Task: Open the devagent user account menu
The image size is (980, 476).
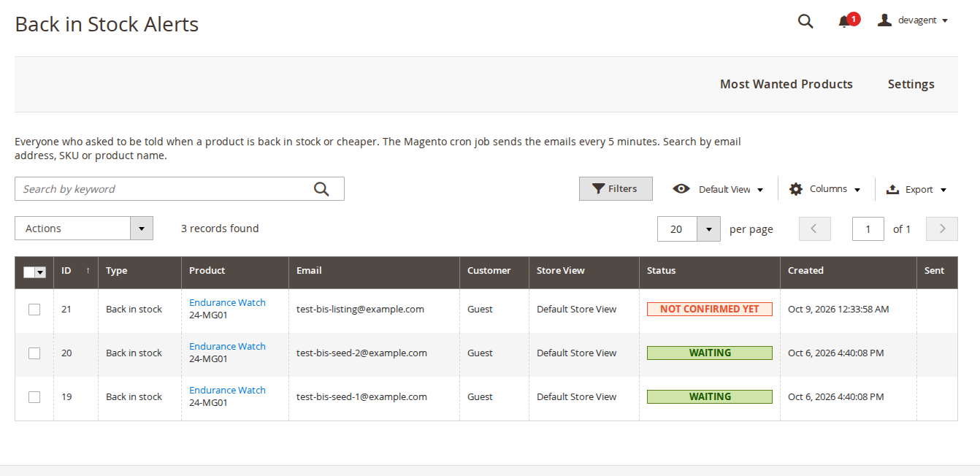Action: 913,20
